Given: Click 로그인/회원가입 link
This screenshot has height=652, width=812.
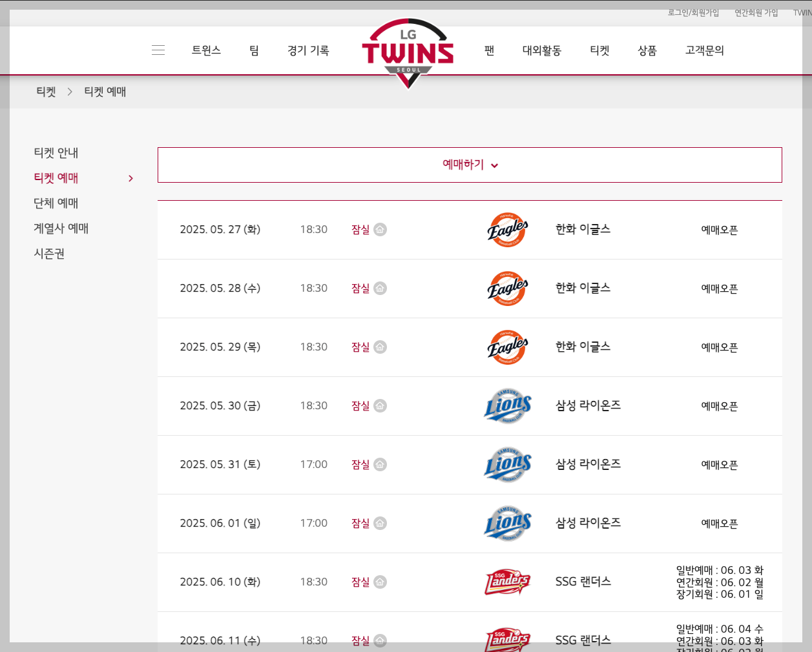Looking at the screenshot, I should 693,13.
